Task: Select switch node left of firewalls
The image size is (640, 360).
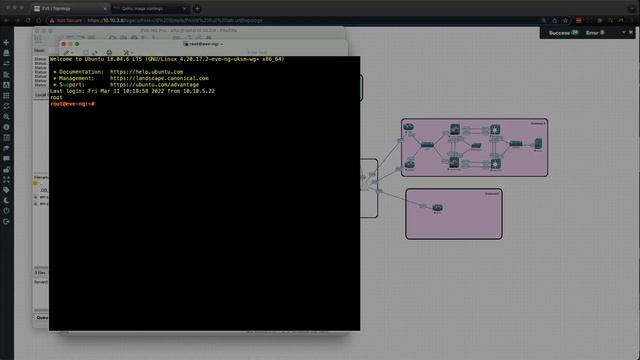Action: [x=427, y=144]
